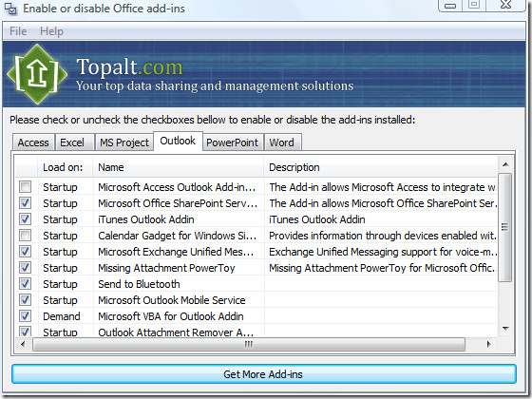532x399 pixels.
Task: Click the vertical scrollbar up arrow
Action: (505, 164)
